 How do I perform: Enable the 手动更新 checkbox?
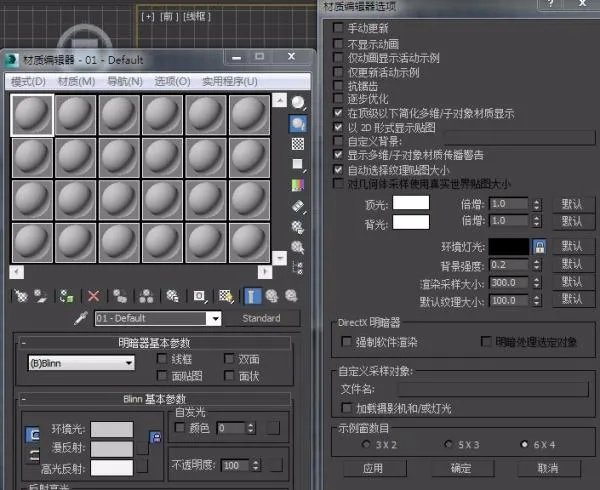[x=338, y=28]
